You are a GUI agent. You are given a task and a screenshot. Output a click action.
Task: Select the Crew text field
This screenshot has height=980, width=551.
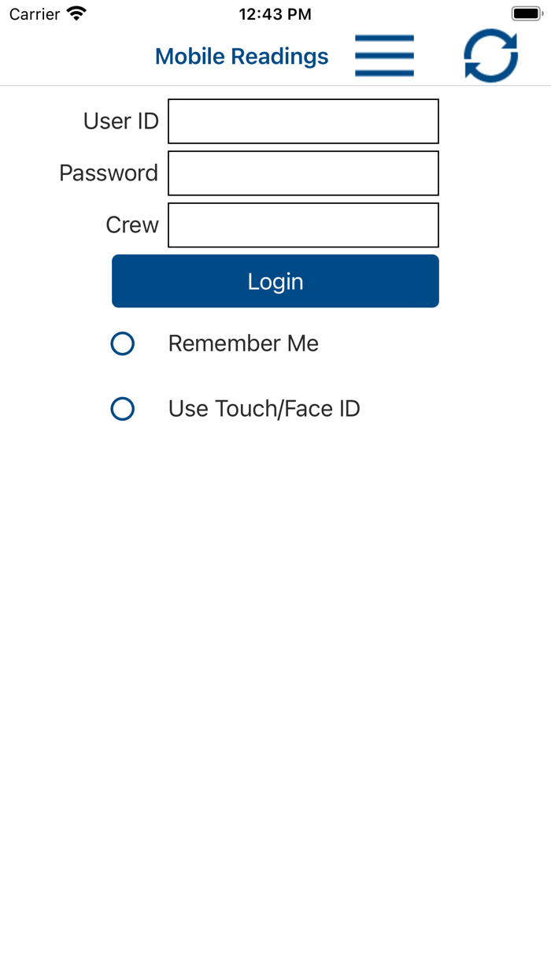point(303,225)
